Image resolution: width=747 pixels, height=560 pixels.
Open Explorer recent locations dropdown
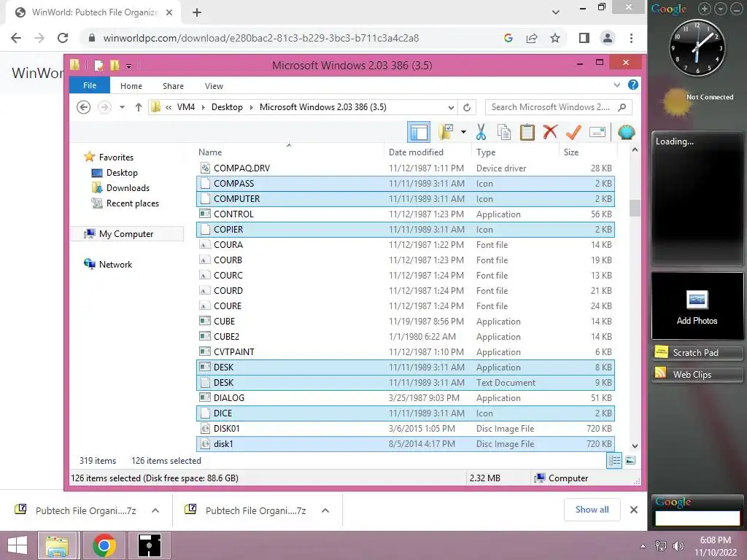coord(122,107)
